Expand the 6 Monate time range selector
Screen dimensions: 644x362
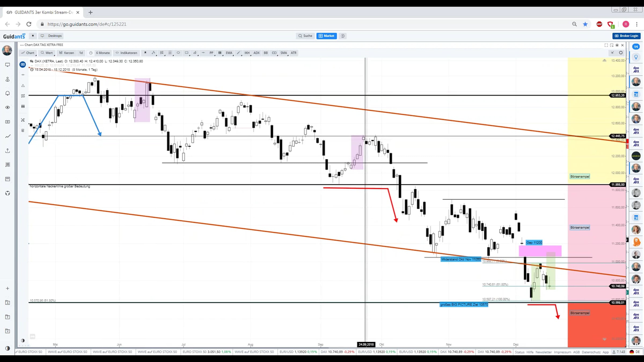click(100, 53)
